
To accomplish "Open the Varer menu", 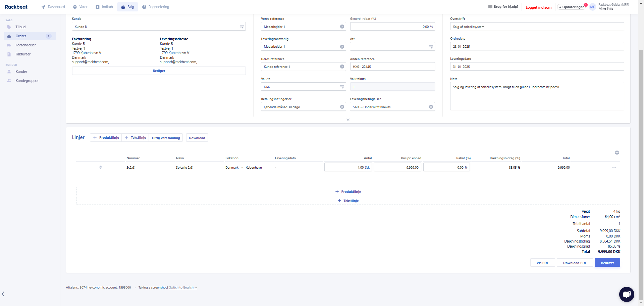I will point(80,7).
